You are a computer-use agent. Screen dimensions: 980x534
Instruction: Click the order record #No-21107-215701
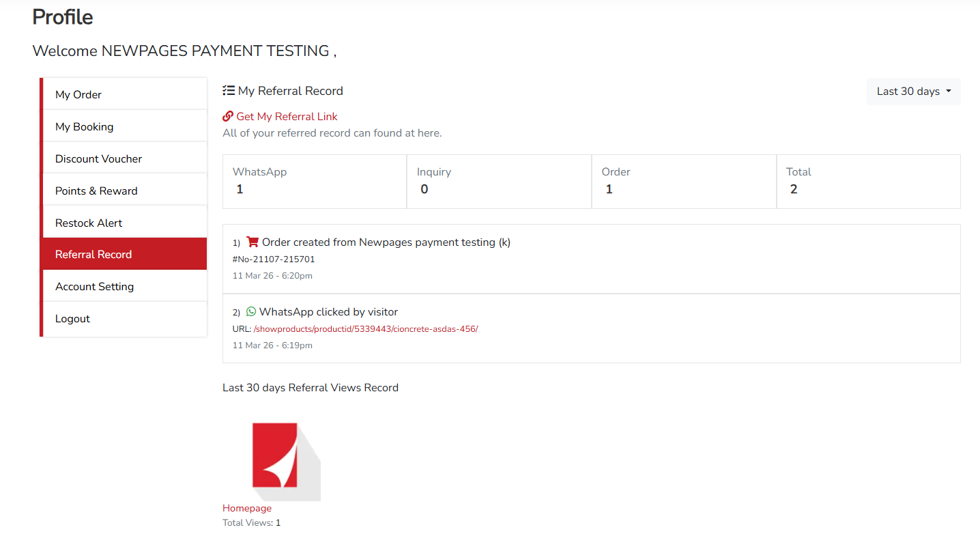coord(274,259)
